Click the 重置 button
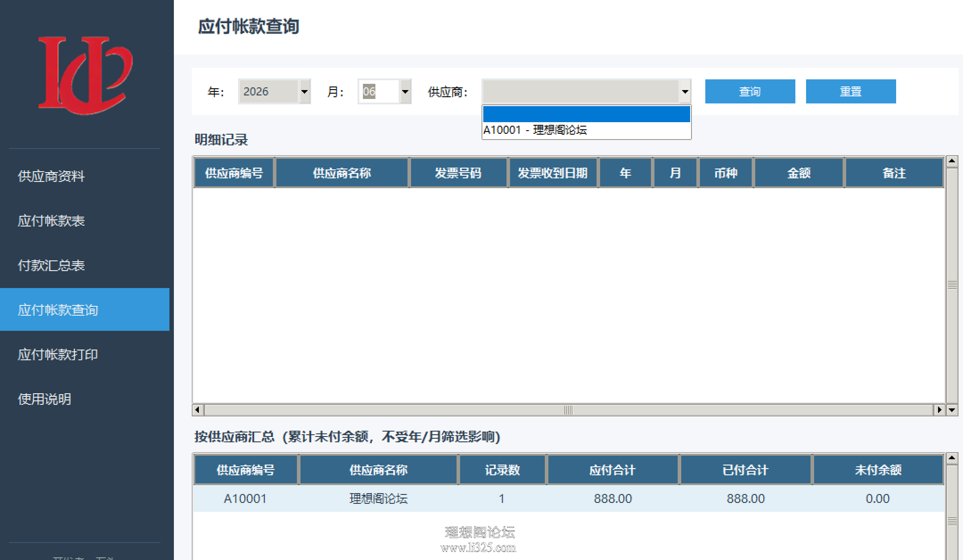Viewport: 963px width, 560px height. click(x=851, y=91)
